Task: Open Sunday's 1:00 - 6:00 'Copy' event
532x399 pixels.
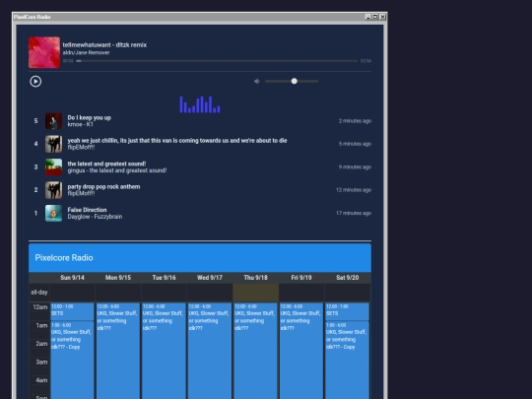Action: (72, 360)
